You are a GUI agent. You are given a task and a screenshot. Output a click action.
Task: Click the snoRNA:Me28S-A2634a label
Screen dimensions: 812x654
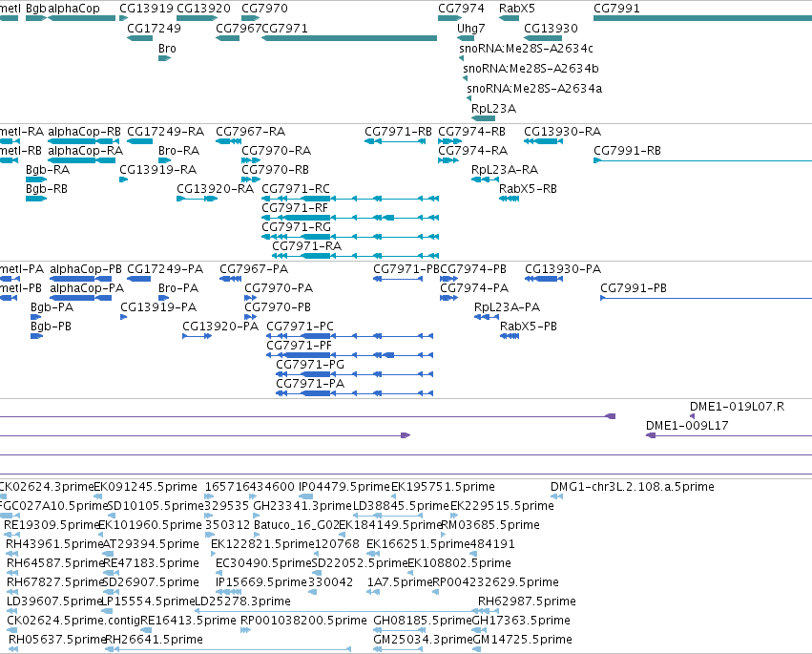click(x=534, y=89)
